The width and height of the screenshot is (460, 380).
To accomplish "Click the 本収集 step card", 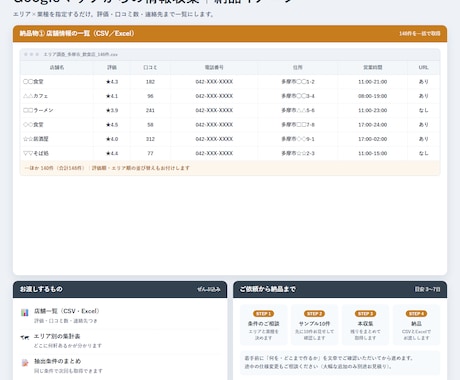I will point(365,325).
